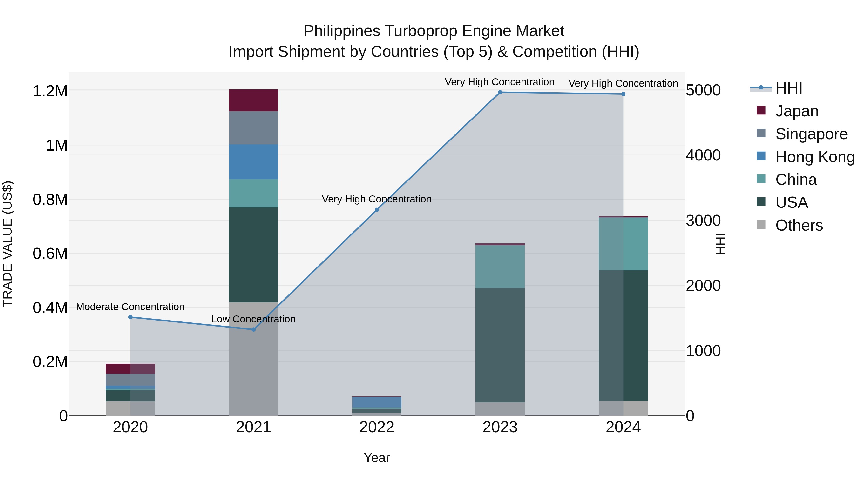Click the Singapore segment of the 2020 bar

tap(130, 380)
